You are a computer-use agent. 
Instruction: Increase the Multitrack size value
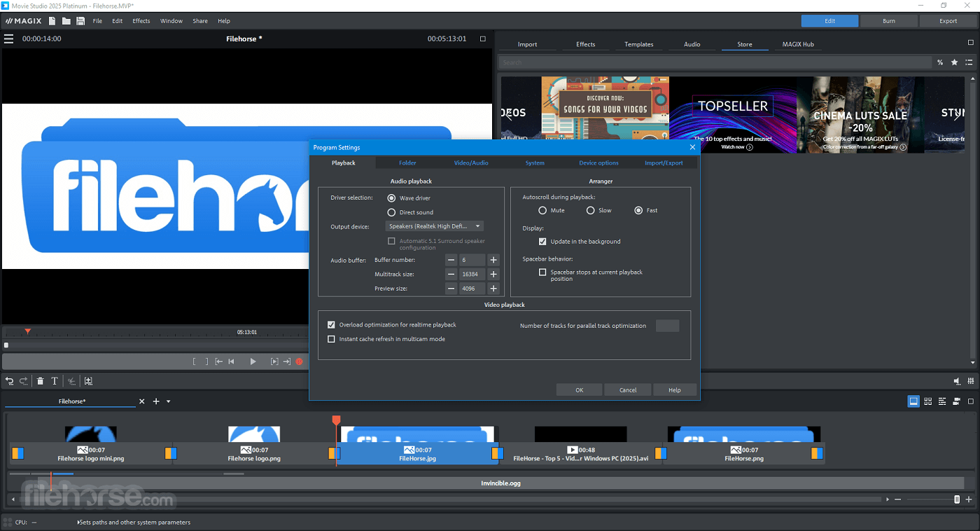[493, 275]
